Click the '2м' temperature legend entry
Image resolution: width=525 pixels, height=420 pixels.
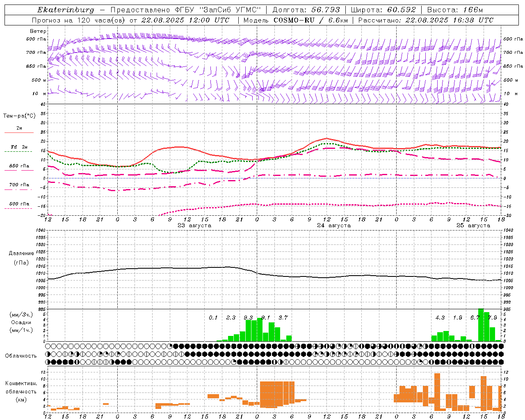(x=19, y=128)
